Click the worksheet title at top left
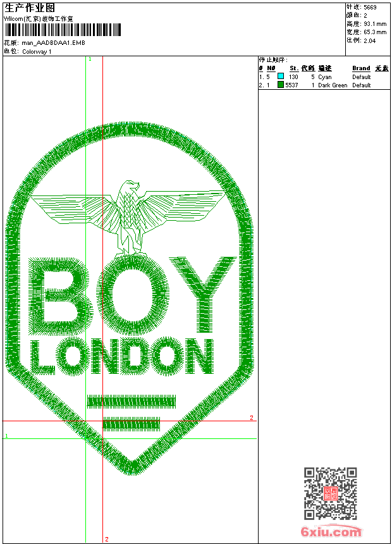The height and width of the screenshot is (544, 392). pos(30,8)
